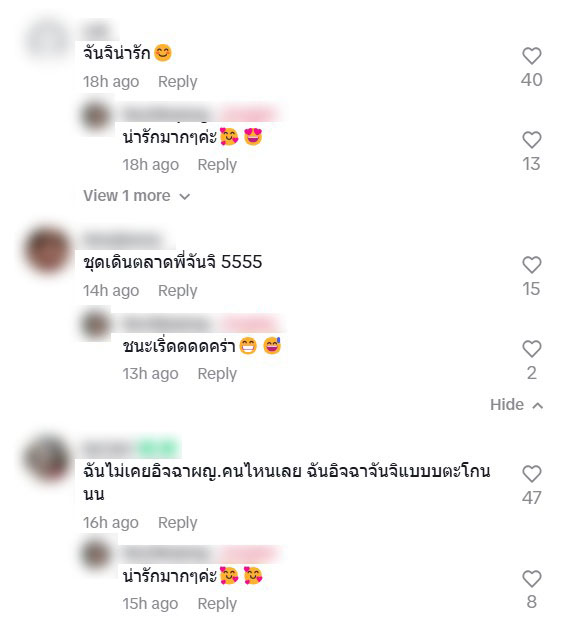571x618 pixels.
Task: Open avatar of the 5555 commenter
Action: tap(47, 250)
